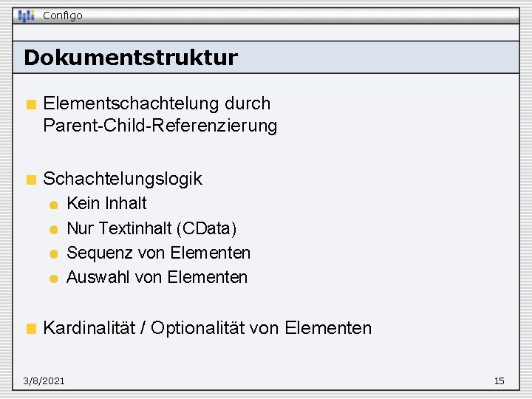The height and width of the screenshot is (399, 532).
Task: Click the Schachtelungslogik heading text
Action: [123, 179]
